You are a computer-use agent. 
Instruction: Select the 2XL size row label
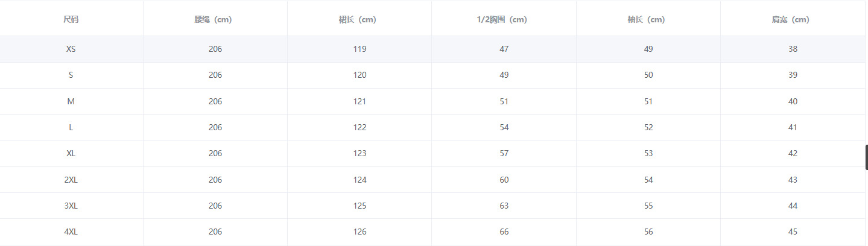(71, 180)
